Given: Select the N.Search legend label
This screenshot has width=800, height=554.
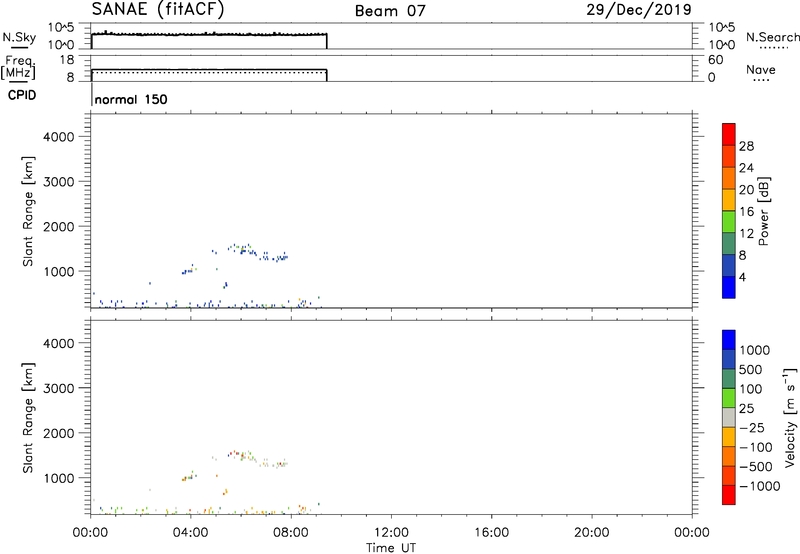Looking at the screenshot, I should point(772,37).
